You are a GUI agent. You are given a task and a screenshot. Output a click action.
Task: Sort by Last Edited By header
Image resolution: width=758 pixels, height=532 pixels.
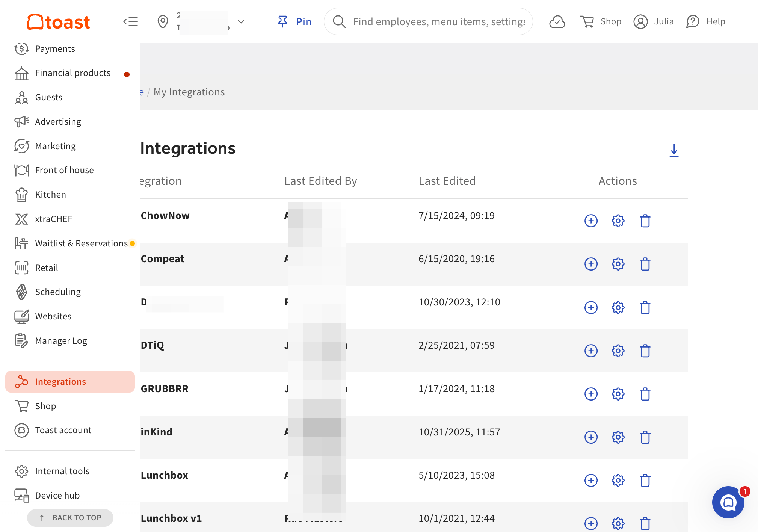(320, 181)
